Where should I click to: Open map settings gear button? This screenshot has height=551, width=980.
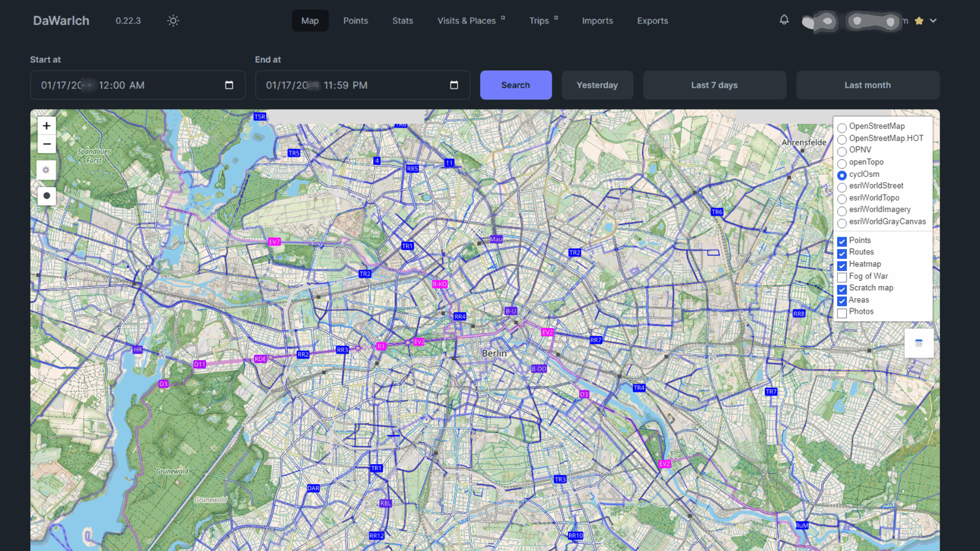point(46,170)
